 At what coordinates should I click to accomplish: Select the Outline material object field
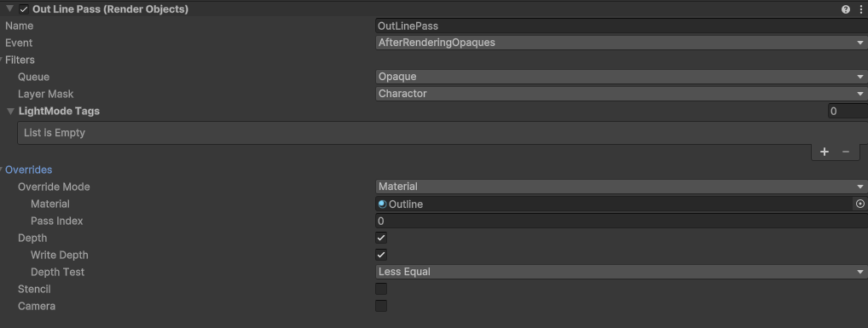(x=615, y=204)
